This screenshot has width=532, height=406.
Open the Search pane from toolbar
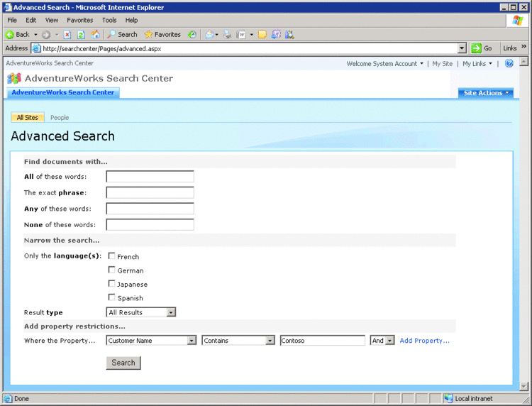(122, 35)
